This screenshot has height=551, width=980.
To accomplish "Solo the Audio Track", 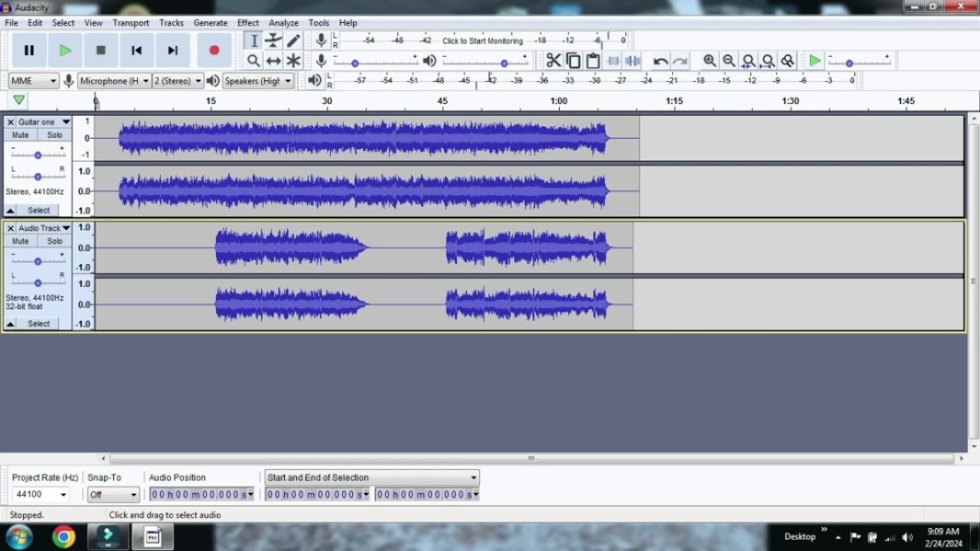I will (x=54, y=241).
